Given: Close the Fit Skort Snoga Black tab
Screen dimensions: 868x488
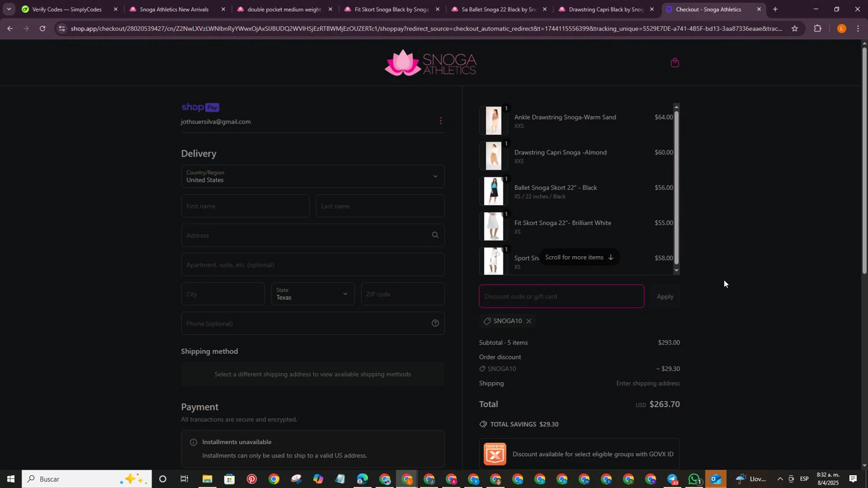Looking at the screenshot, I should 437,9.
